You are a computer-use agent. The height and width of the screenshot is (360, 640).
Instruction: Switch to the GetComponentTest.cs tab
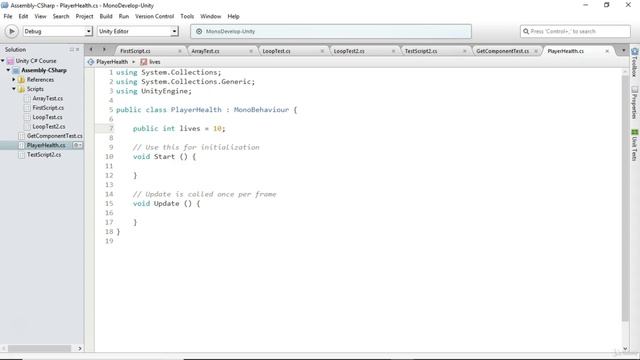502,51
